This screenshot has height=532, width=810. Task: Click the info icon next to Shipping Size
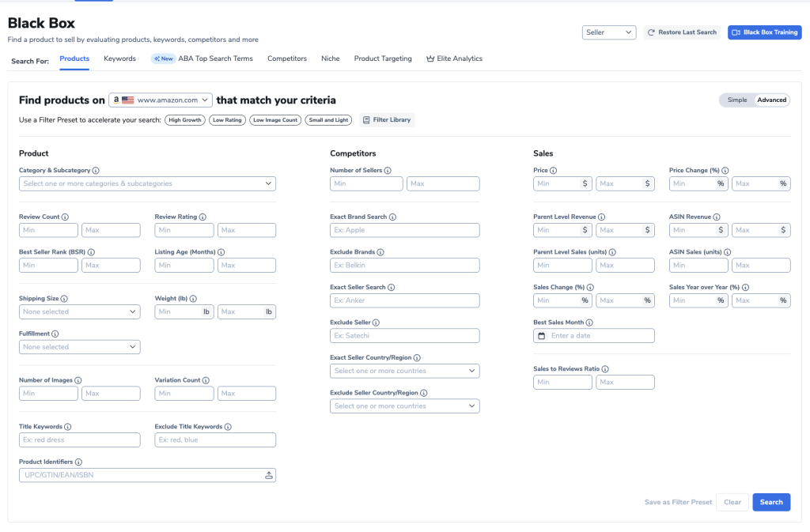(64, 299)
